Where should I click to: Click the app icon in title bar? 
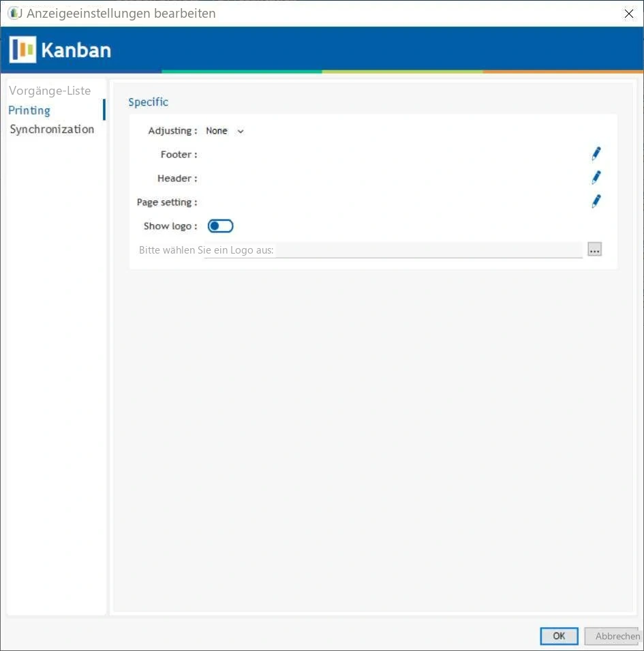[x=14, y=13]
